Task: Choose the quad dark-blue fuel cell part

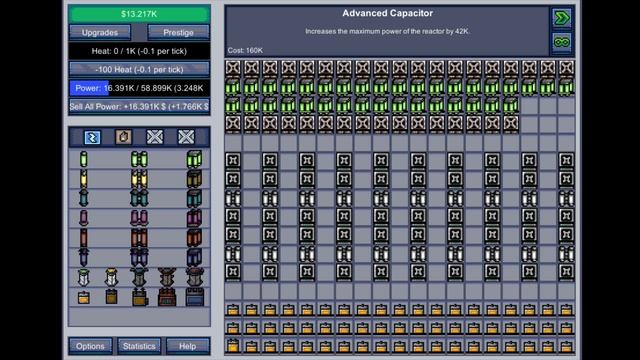Action: pos(194,257)
